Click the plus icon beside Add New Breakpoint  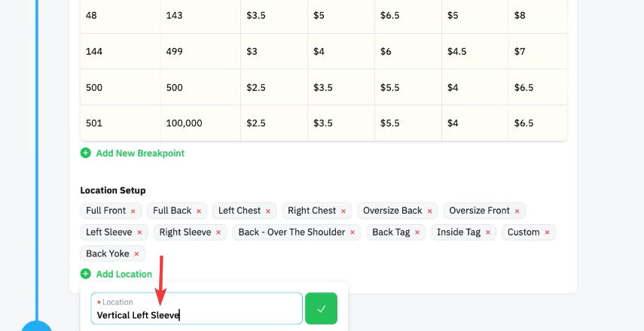[x=85, y=153]
